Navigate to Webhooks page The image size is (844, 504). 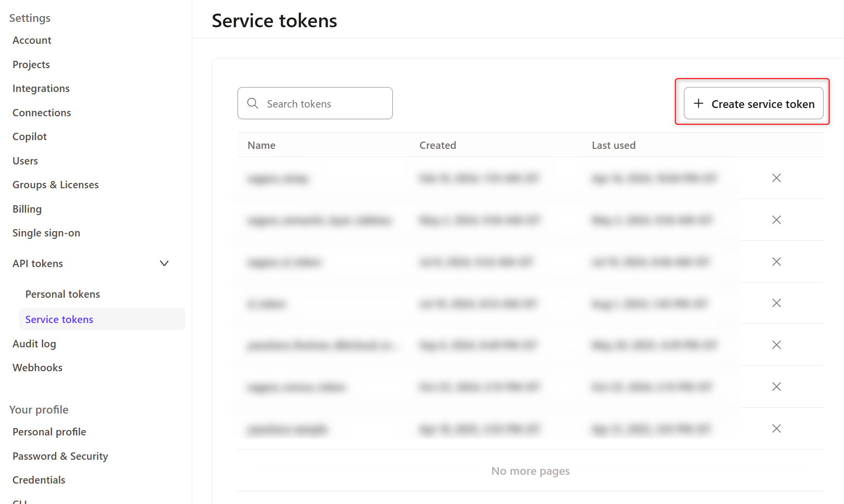(37, 368)
